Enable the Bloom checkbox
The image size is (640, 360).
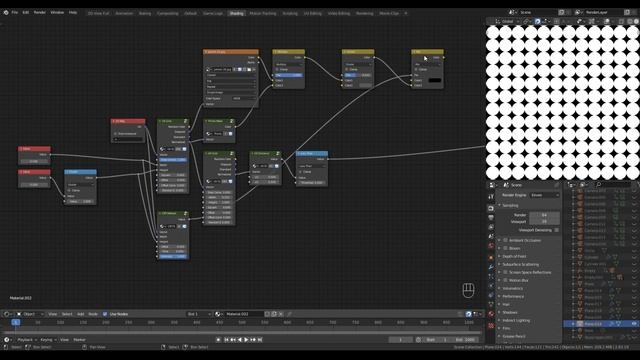505,248
